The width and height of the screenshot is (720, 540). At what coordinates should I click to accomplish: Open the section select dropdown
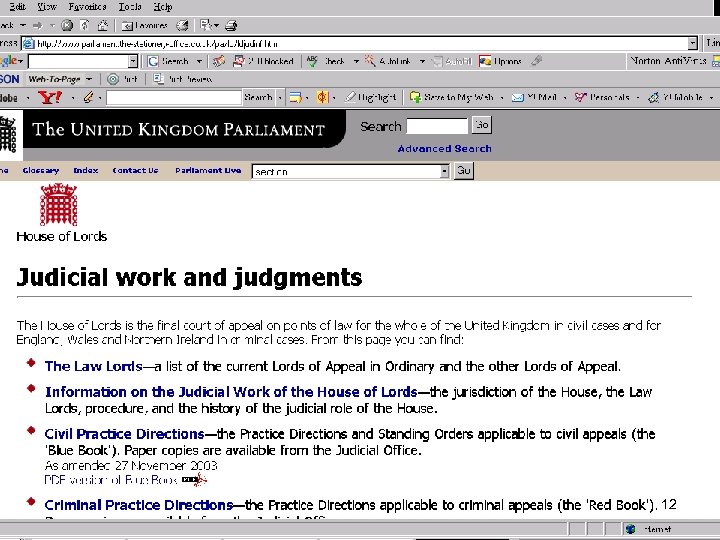coord(444,171)
